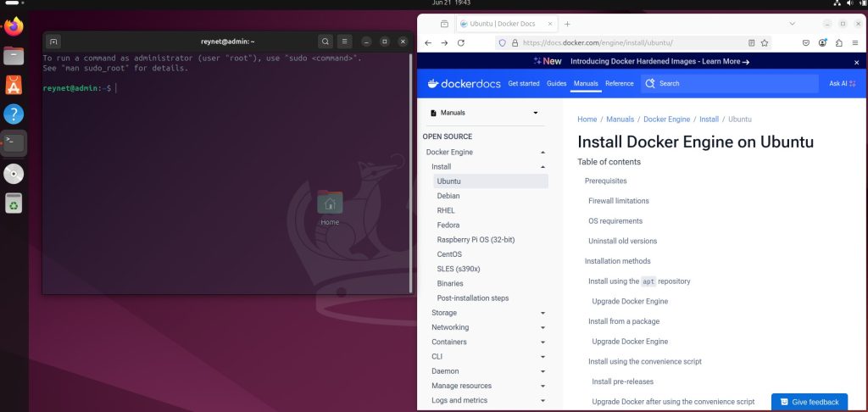Image resolution: width=868 pixels, height=412 pixels.
Task: Open the Files manager in the dock
Action: tap(14, 56)
